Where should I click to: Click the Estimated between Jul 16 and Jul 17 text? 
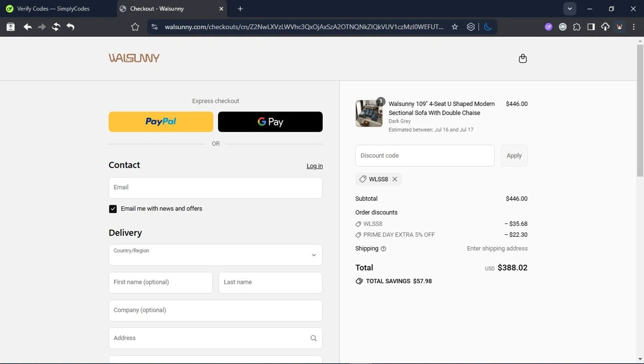431,130
